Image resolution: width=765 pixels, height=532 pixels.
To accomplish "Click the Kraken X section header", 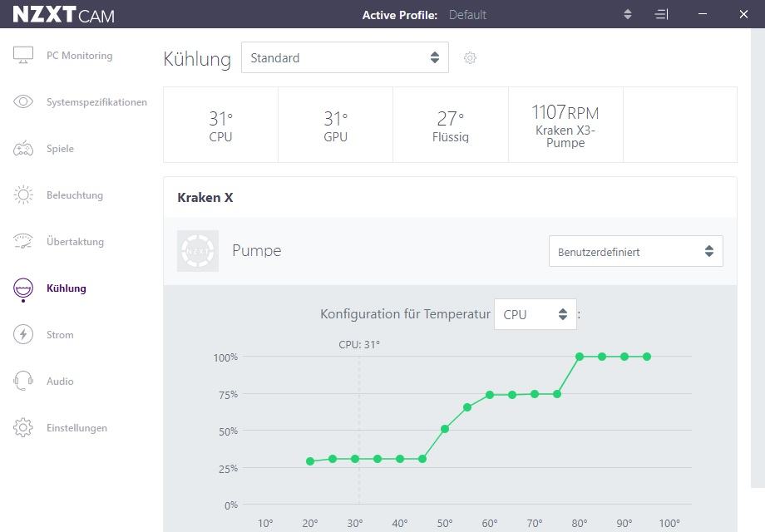I will click(x=205, y=198).
